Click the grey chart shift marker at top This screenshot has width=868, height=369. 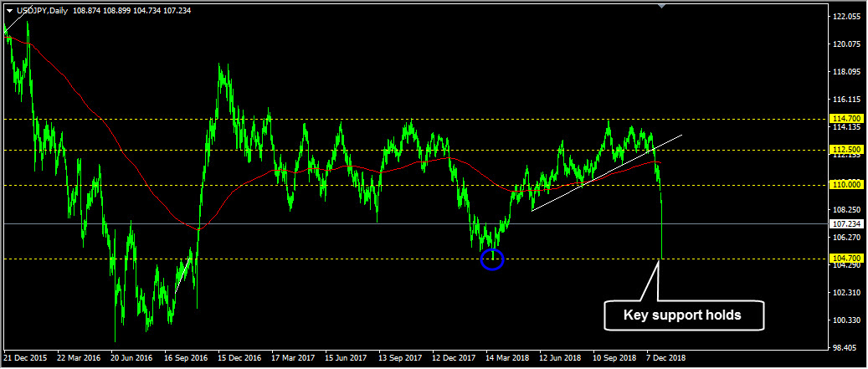[661, 6]
